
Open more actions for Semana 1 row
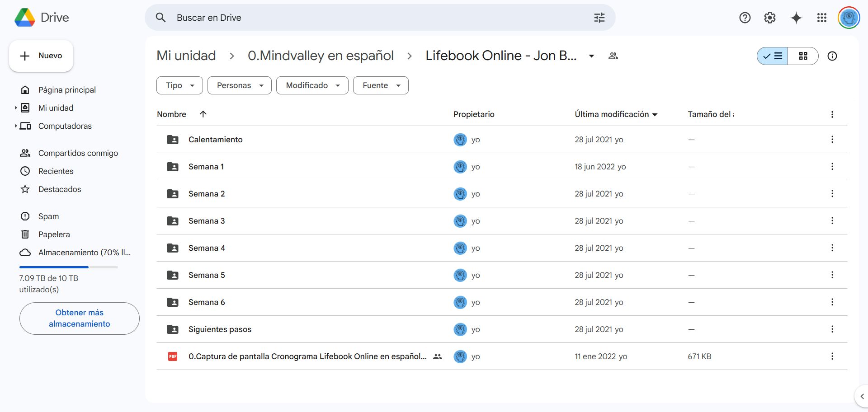pyautogui.click(x=832, y=167)
